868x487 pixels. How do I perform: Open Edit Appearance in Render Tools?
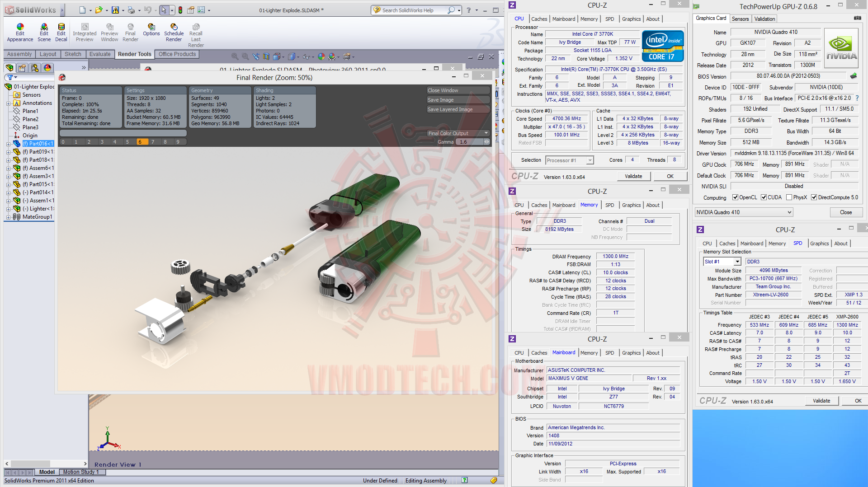click(x=20, y=33)
